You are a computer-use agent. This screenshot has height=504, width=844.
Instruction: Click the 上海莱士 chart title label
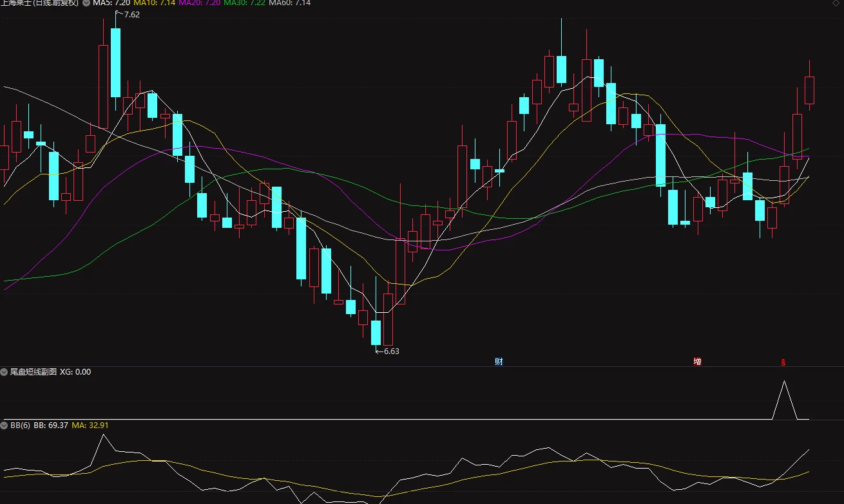click(39, 3)
